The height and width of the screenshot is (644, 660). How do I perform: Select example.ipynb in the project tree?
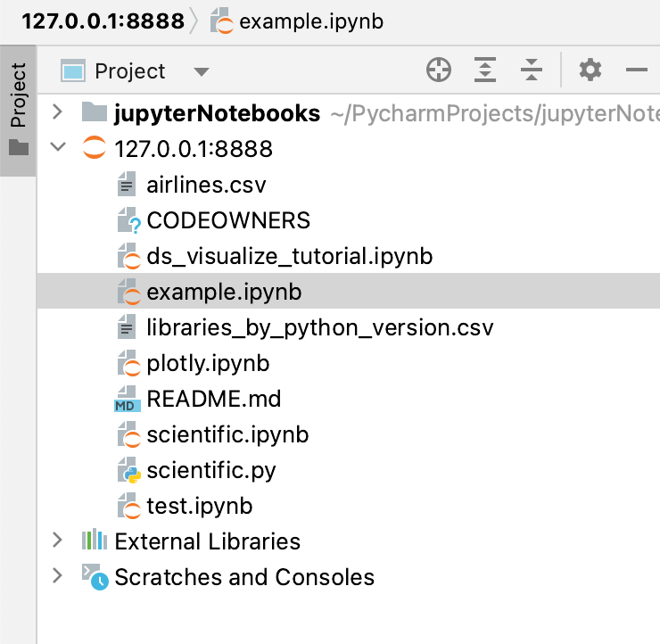click(x=349, y=291)
